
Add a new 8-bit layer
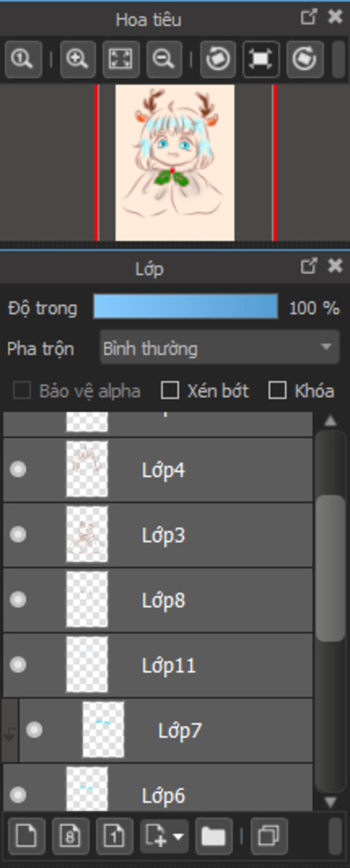(70, 836)
